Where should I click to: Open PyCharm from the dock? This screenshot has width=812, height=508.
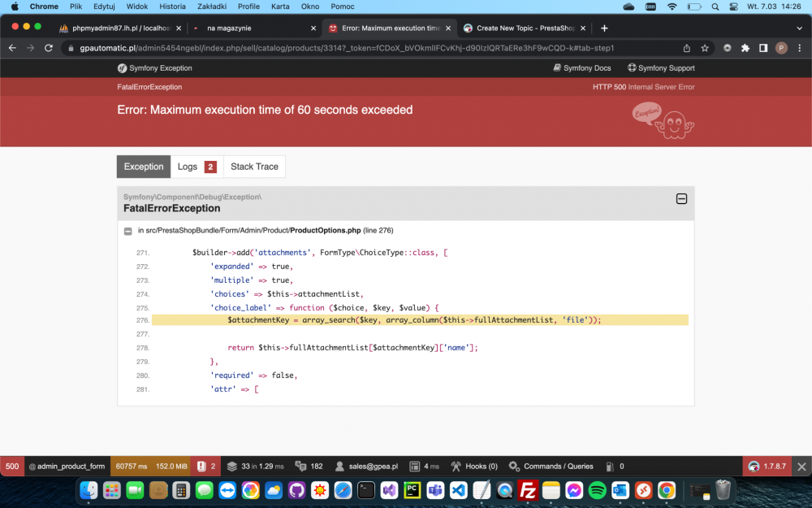412,490
